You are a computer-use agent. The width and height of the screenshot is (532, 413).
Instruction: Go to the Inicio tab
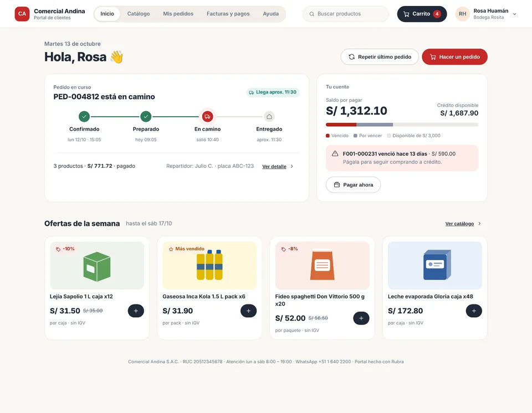click(107, 14)
